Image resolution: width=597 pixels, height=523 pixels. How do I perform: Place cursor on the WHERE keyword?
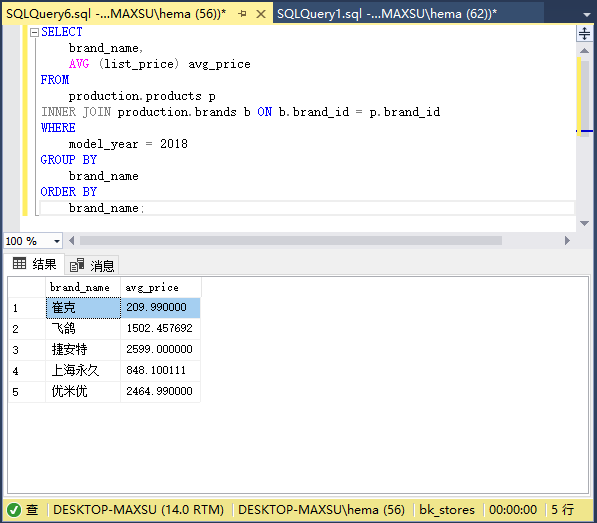point(58,128)
